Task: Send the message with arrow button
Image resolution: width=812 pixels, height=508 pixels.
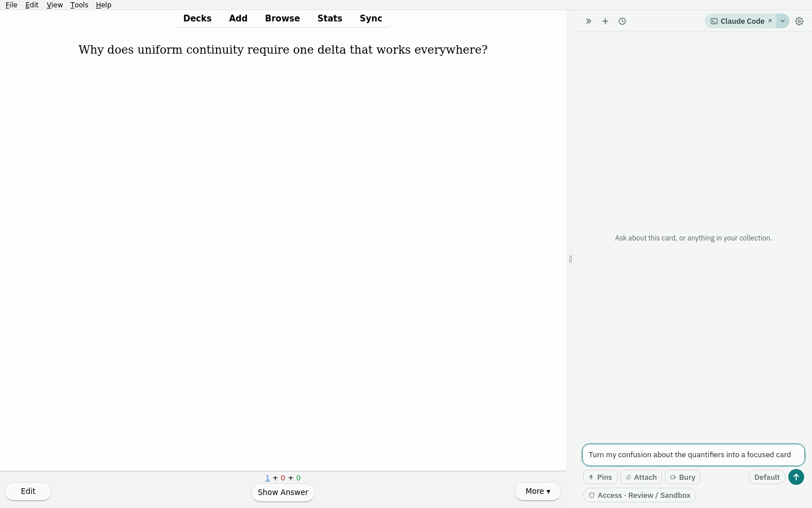Action: (x=796, y=477)
